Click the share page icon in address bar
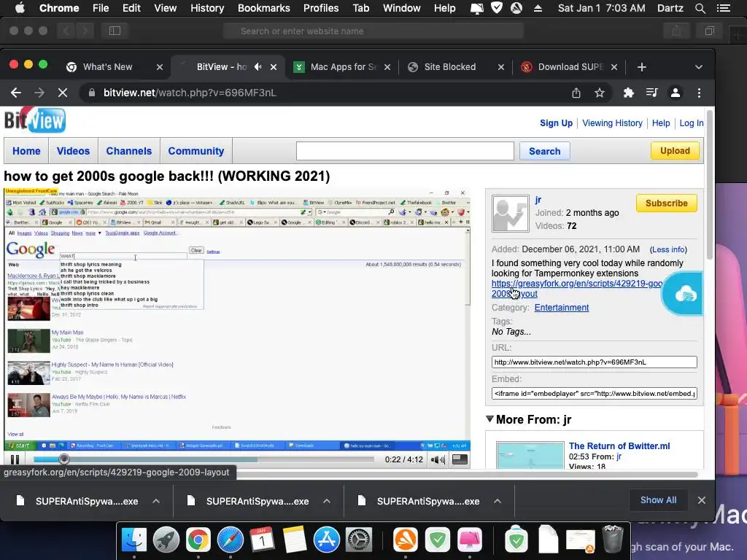Image resolution: width=747 pixels, height=560 pixels. [x=576, y=93]
